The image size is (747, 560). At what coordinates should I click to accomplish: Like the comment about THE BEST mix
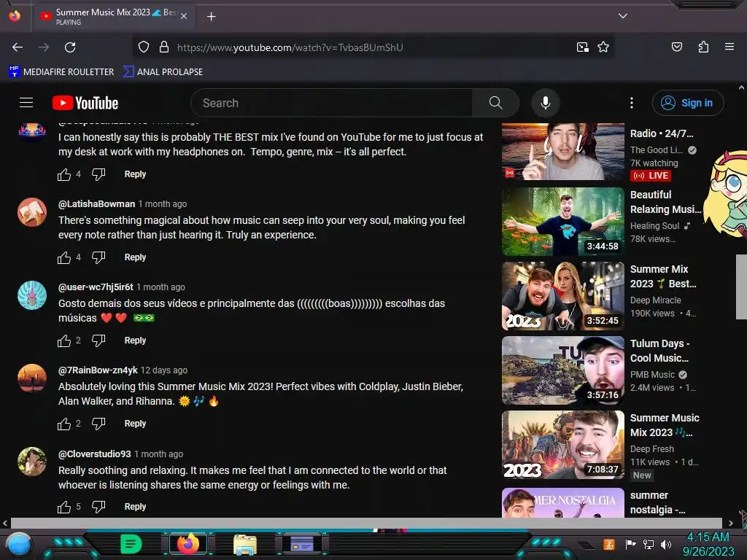point(64,175)
